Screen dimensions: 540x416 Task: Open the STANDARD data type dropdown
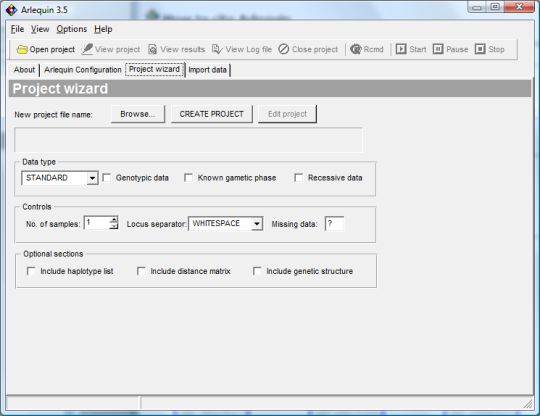(60, 178)
